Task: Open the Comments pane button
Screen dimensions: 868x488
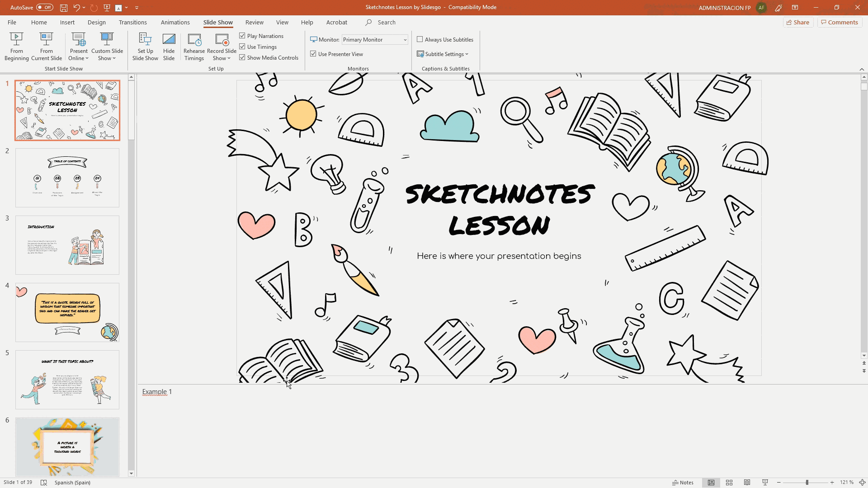Action: pyautogui.click(x=840, y=22)
